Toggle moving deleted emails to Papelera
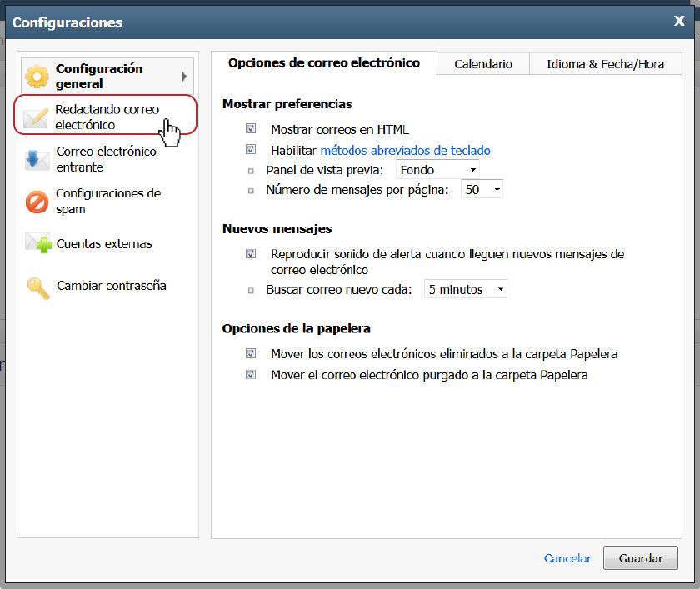 pyautogui.click(x=251, y=353)
